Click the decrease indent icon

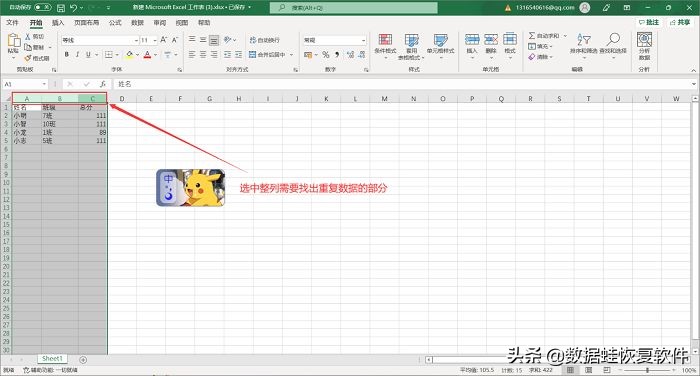228,54
